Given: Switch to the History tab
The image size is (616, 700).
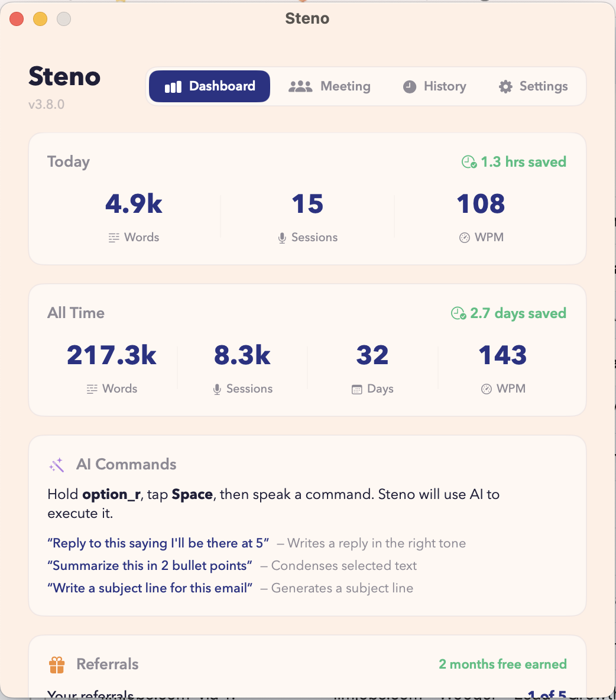Looking at the screenshot, I should [435, 86].
